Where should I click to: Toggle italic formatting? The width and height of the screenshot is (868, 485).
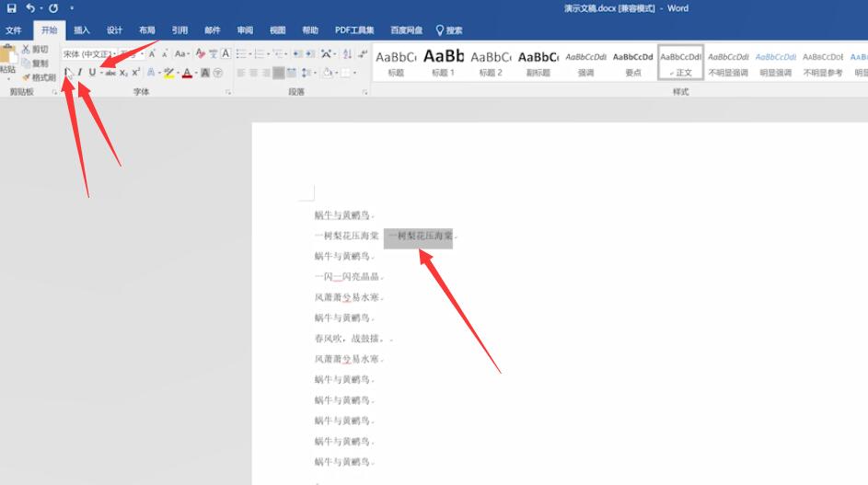80,73
